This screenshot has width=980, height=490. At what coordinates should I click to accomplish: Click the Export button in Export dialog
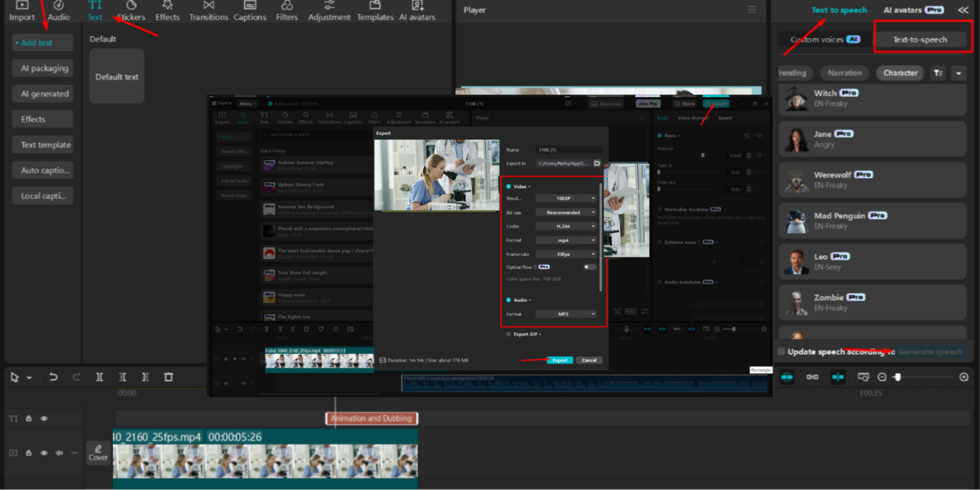pyautogui.click(x=560, y=360)
